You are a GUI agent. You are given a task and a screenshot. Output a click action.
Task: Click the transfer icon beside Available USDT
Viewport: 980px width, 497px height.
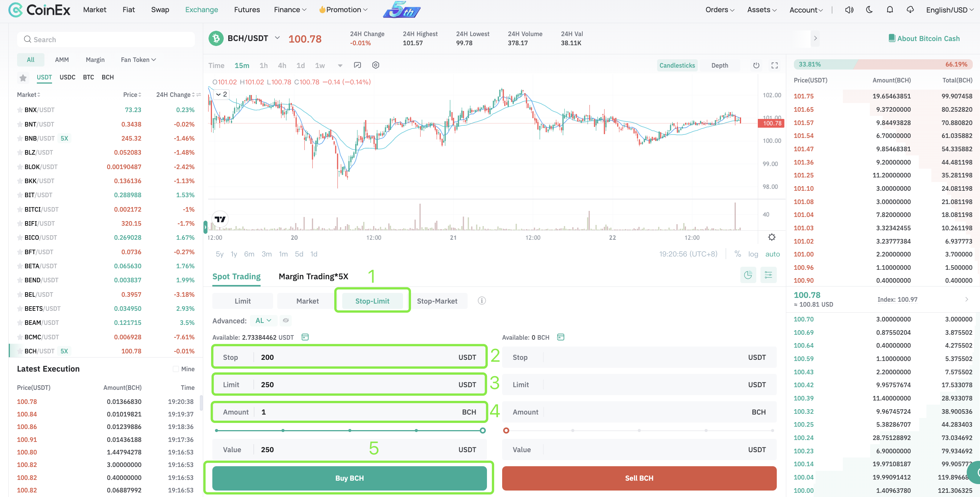[x=305, y=337]
